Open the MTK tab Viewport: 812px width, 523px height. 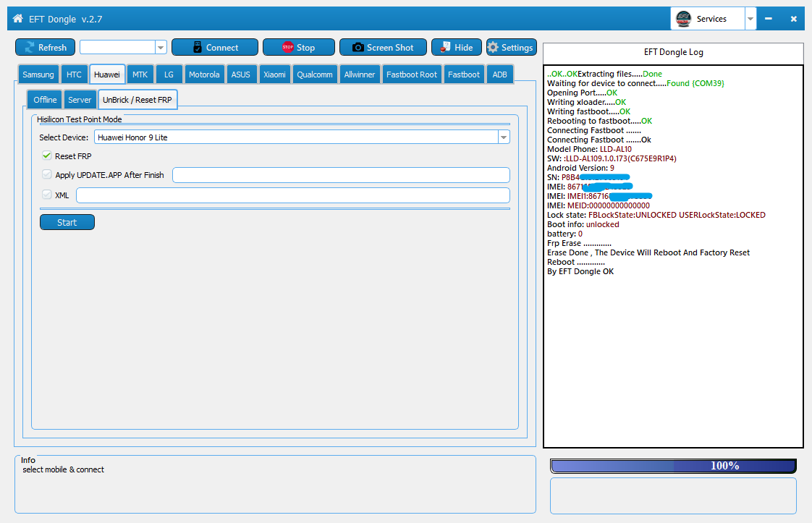140,75
